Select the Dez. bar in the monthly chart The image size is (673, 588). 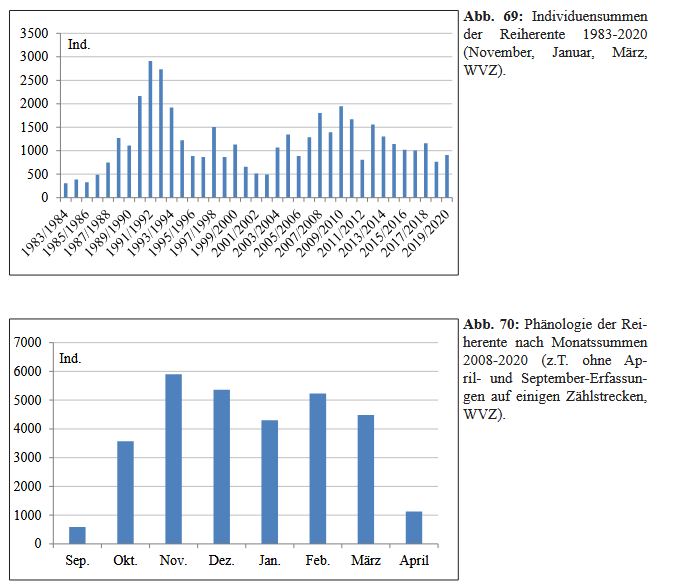click(222, 467)
